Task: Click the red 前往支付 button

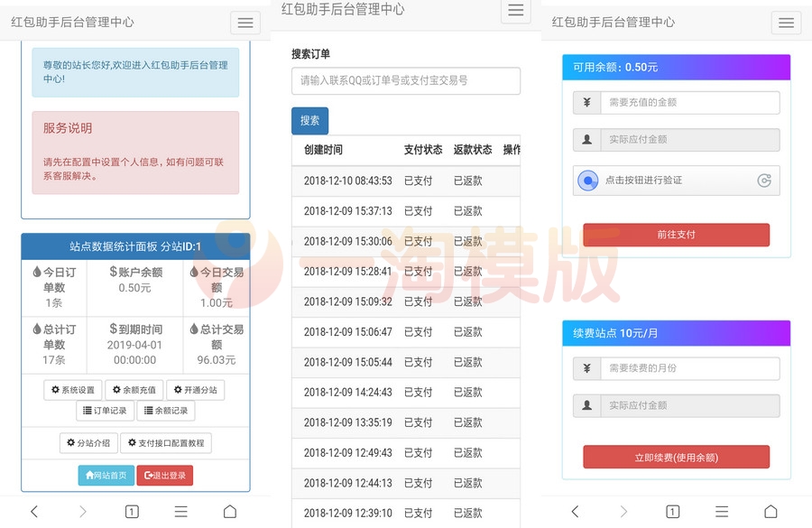Action: (x=677, y=235)
